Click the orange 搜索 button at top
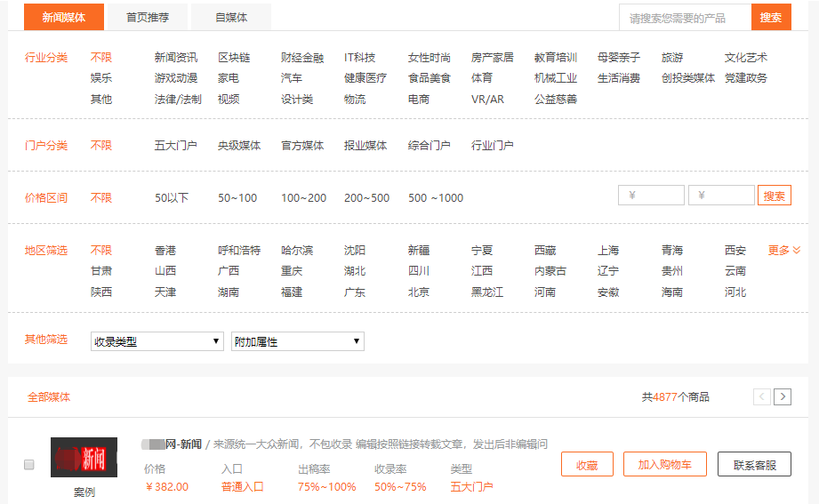 point(771,17)
